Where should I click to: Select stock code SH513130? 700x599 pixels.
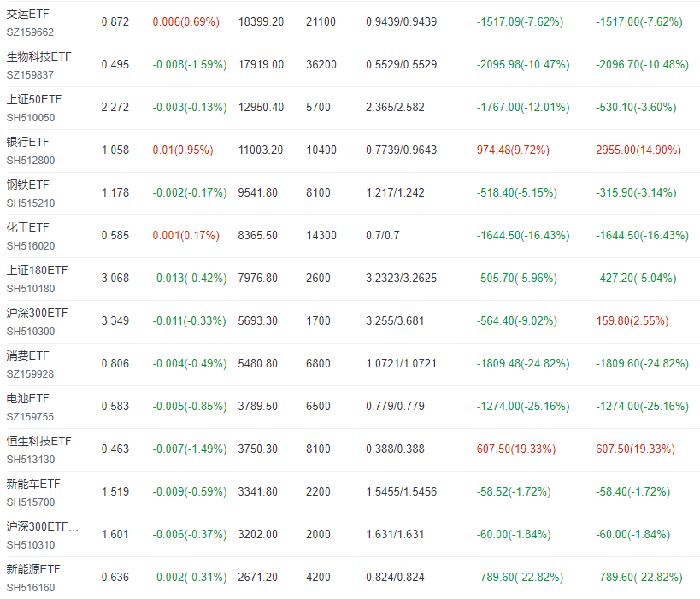coord(31,460)
